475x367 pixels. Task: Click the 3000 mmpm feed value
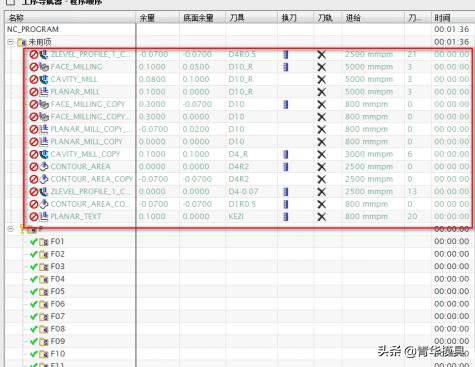(369, 154)
